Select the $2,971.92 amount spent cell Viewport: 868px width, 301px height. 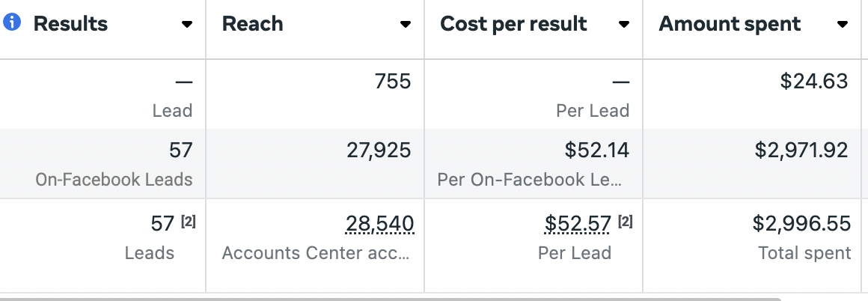click(752, 163)
